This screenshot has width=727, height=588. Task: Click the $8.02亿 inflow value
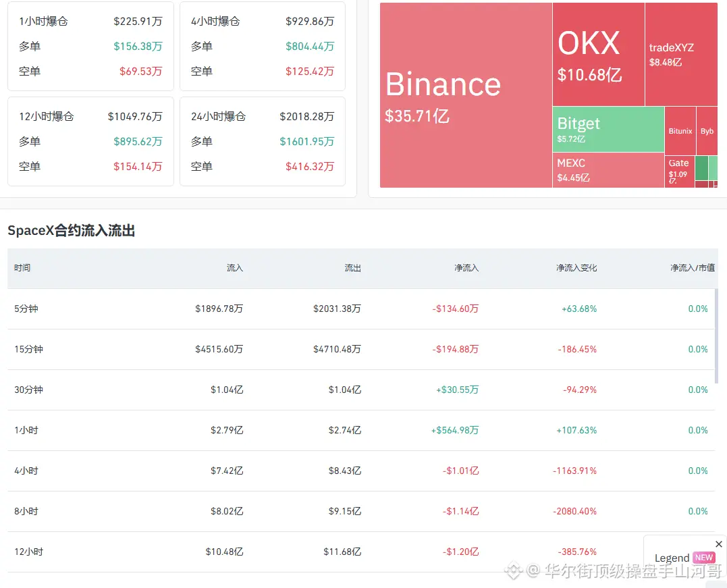[x=227, y=511]
